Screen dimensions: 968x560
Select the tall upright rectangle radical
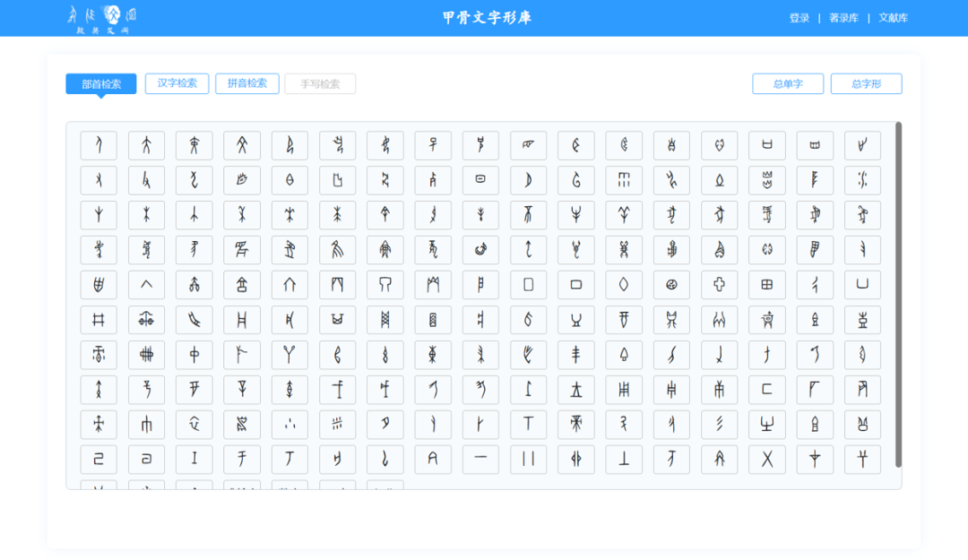[529, 285]
